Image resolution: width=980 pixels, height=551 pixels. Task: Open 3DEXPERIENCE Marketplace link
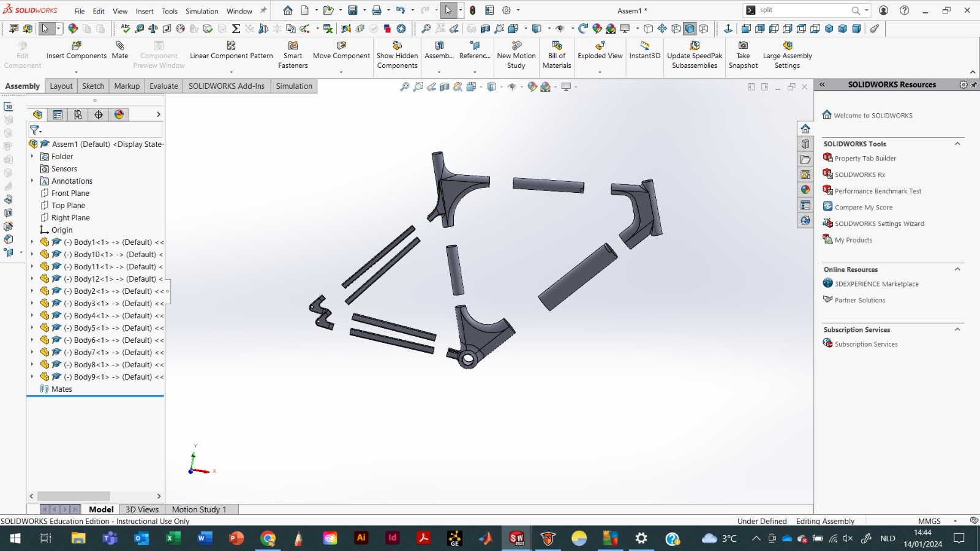point(876,284)
